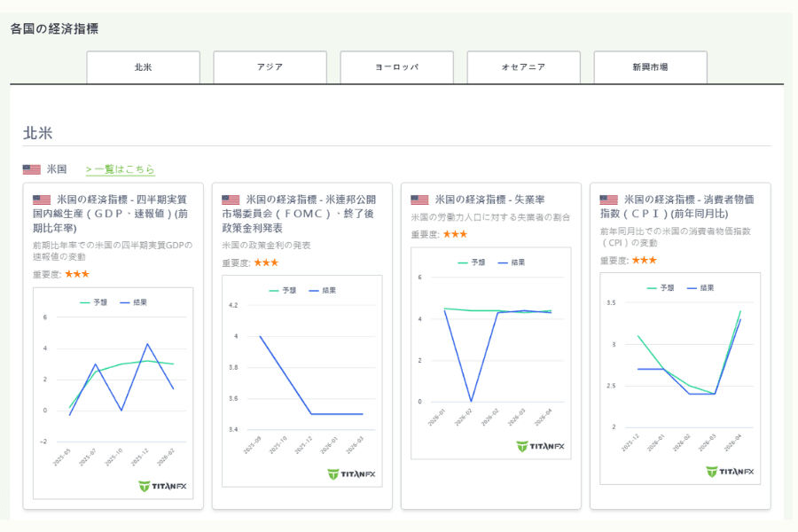Open the ヨーロッパ tab
798x532 pixels.
pos(396,67)
